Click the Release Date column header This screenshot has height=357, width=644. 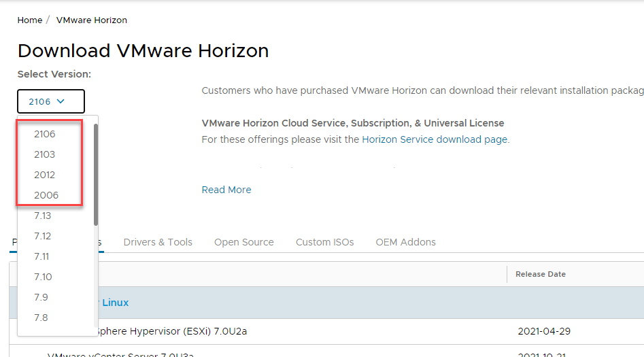pyautogui.click(x=541, y=274)
